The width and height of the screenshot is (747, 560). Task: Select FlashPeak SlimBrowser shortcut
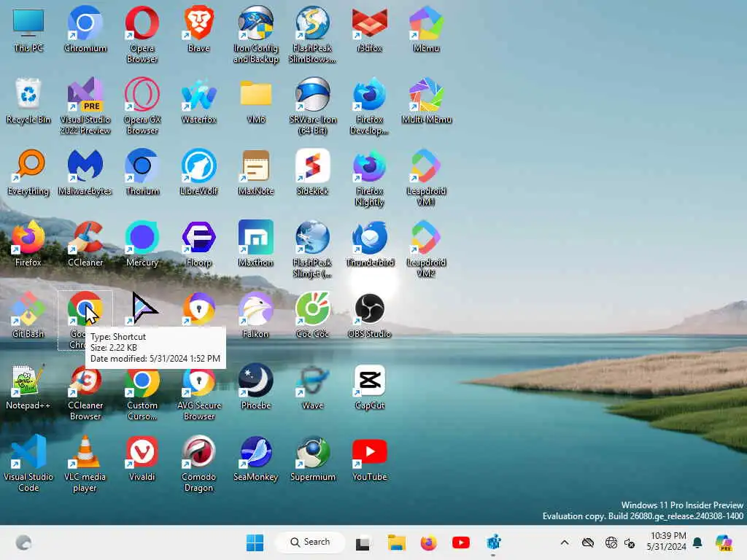click(312, 34)
